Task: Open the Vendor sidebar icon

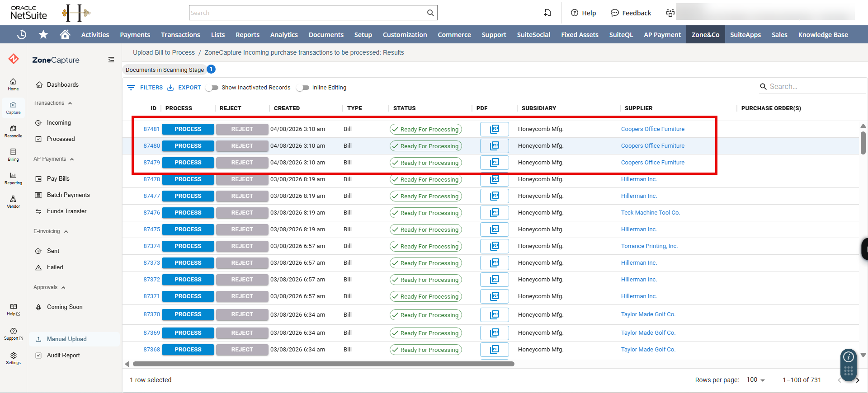Action: click(x=13, y=202)
